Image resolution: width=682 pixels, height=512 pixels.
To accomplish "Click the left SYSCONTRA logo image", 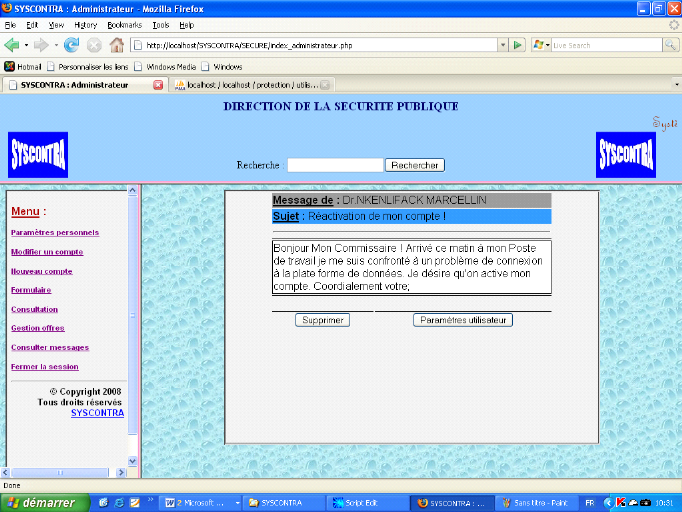I will 38,154.
